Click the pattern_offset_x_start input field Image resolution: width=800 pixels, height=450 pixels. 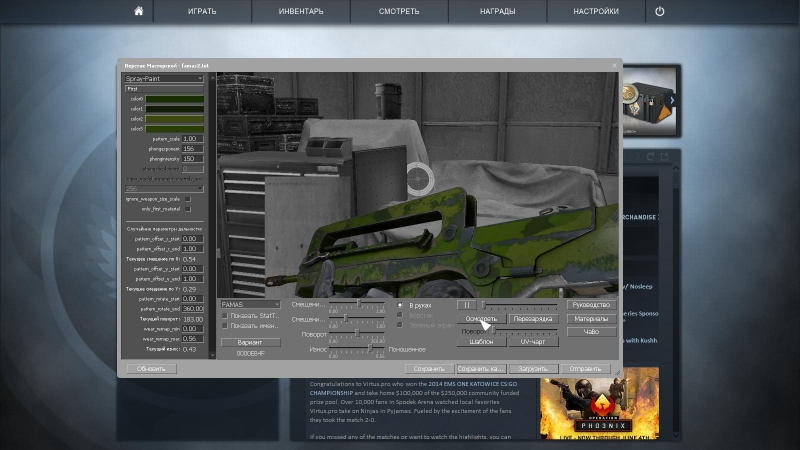[x=193, y=239]
